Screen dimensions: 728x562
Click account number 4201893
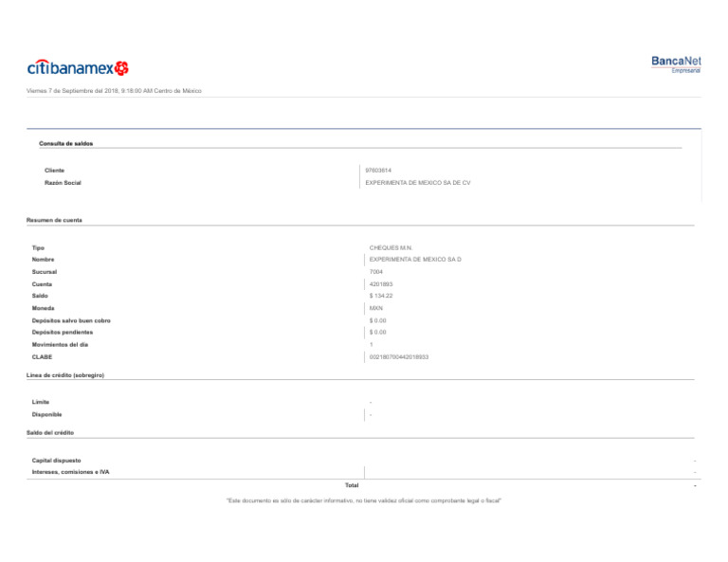tap(381, 284)
